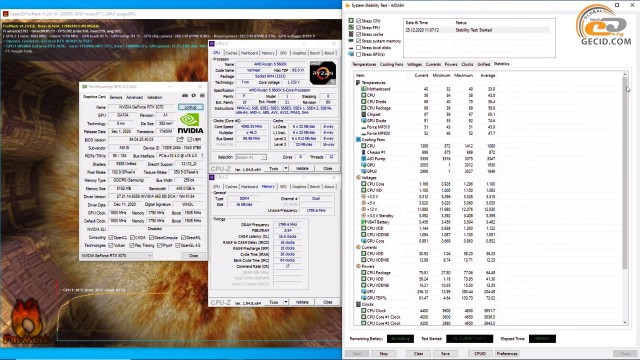Image resolution: width=640 pixels, height=360 pixels.
Task: Open GPU selection dropdown in GPU-Z
Action: click(117, 256)
